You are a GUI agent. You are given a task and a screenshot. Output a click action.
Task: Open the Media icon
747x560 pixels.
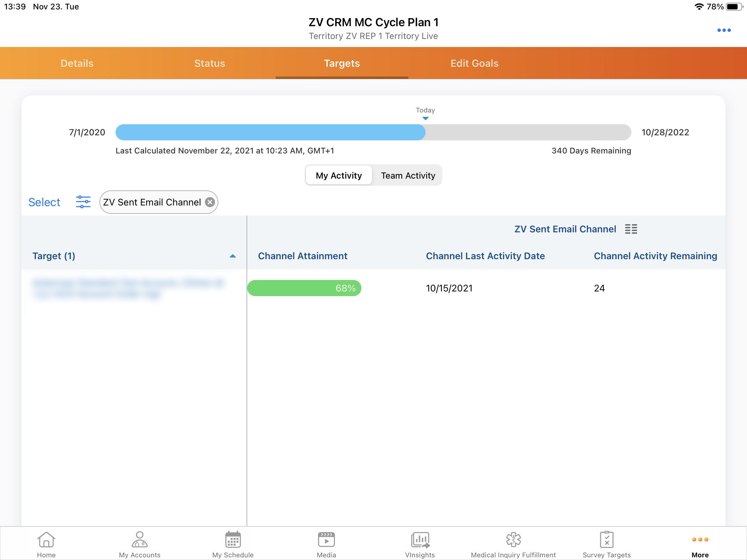point(326,540)
